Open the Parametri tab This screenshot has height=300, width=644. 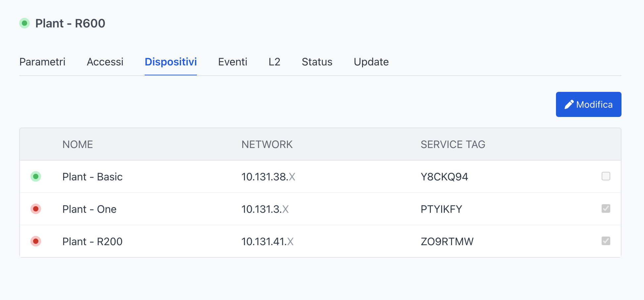pos(42,62)
